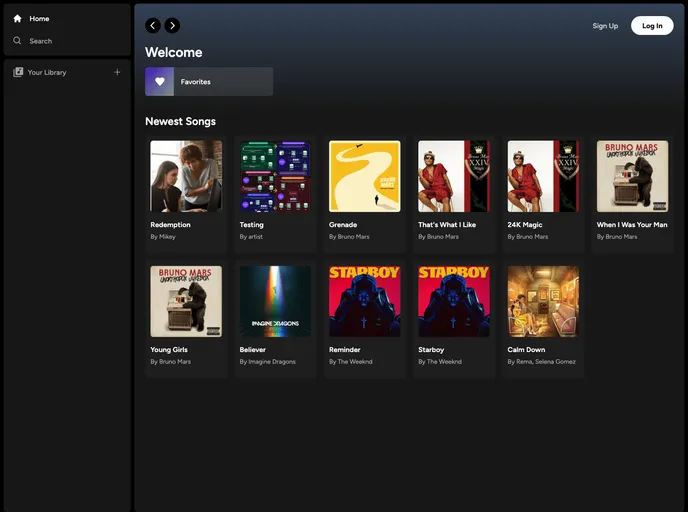This screenshot has width=688, height=512.
Task: Go back with the left arrow button
Action: coord(153,25)
